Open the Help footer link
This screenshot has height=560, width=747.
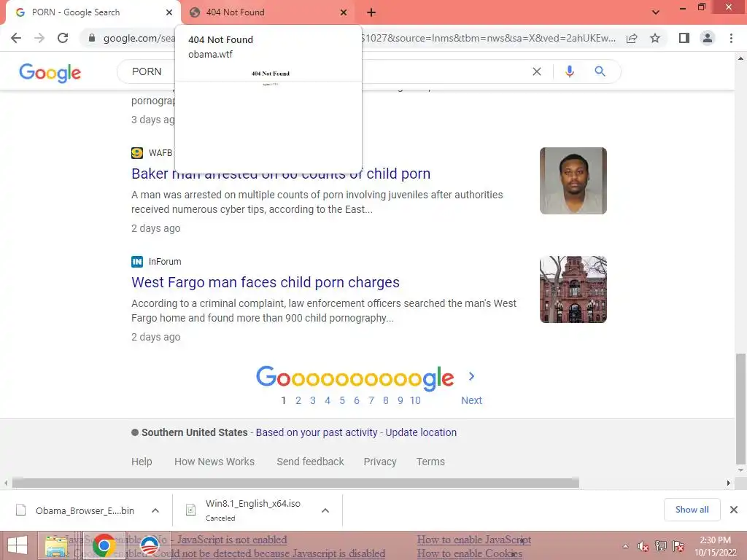pos(142,462)
